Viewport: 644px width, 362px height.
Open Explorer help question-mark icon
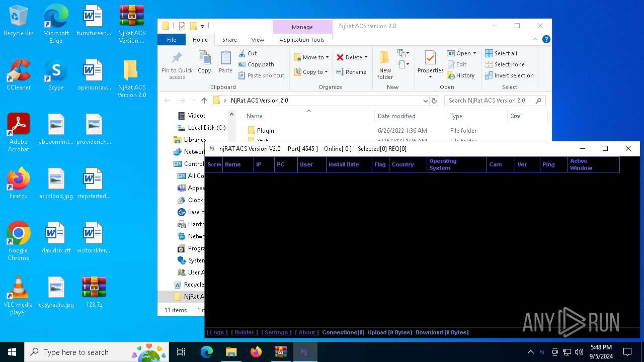click(x=546, y=39)
